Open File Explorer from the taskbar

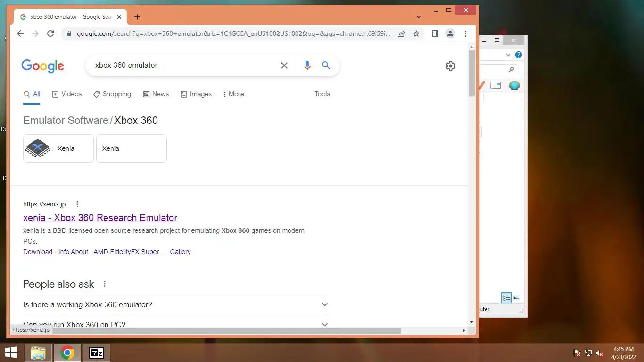(x=38, y=353)
